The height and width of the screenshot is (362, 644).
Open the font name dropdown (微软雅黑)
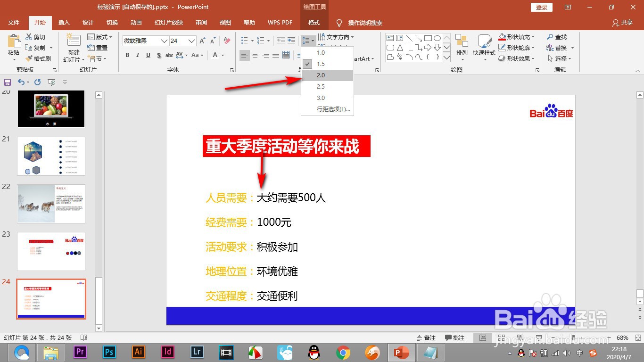point(164,41)
